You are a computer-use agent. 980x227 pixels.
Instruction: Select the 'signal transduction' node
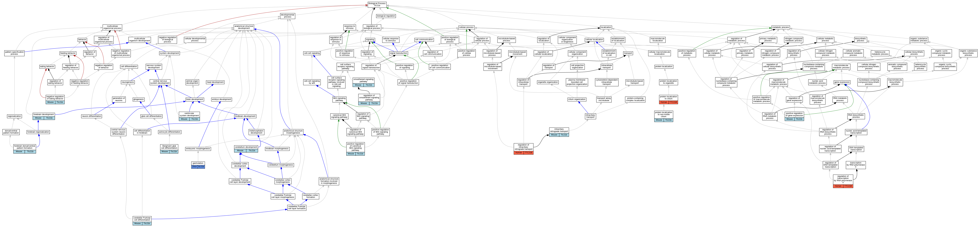click(399, 53)
